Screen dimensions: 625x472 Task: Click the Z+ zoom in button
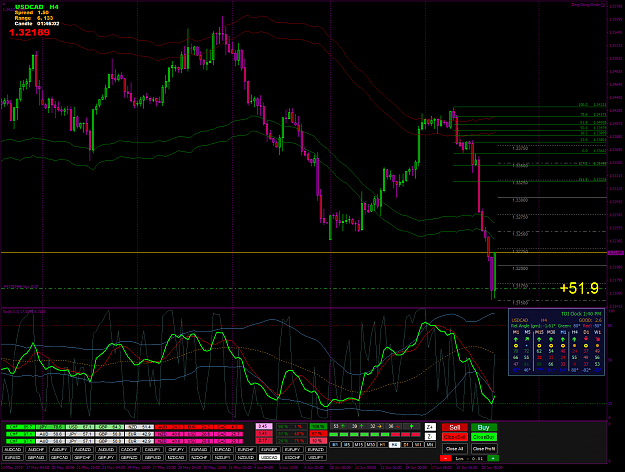[430, 427]
